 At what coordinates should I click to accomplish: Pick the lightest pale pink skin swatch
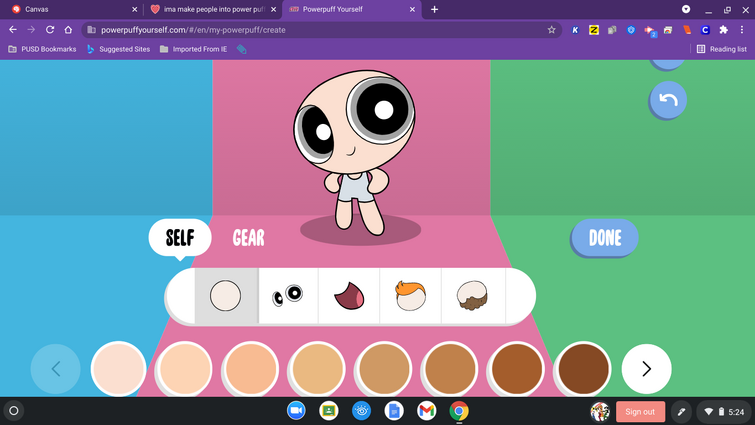click(118, 369)
